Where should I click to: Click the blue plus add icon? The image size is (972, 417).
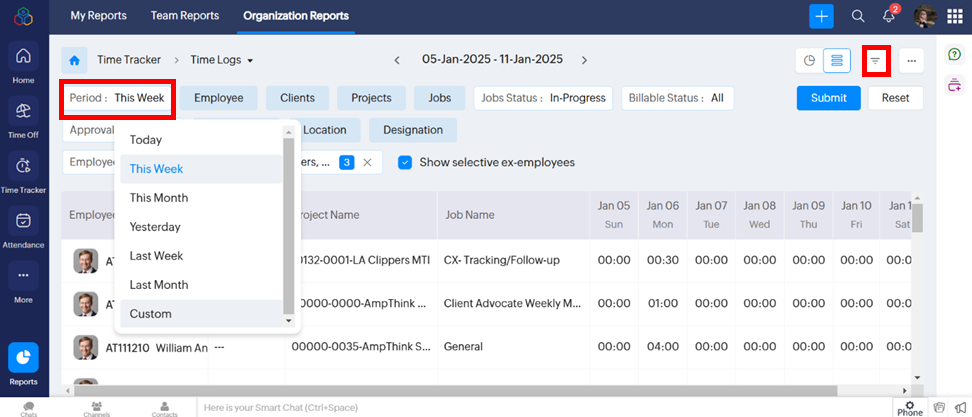(x=821, y=16)
